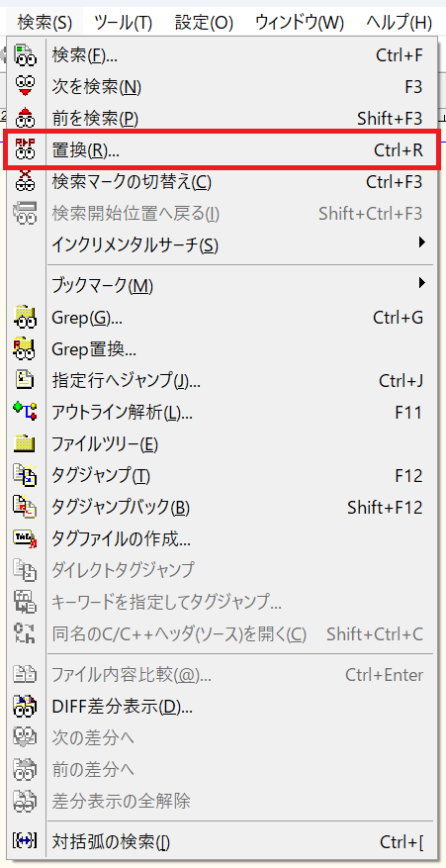The image size is (446, 868).
Task: Select アウトライン解析(L)... entry
Action: click(223, 412)
